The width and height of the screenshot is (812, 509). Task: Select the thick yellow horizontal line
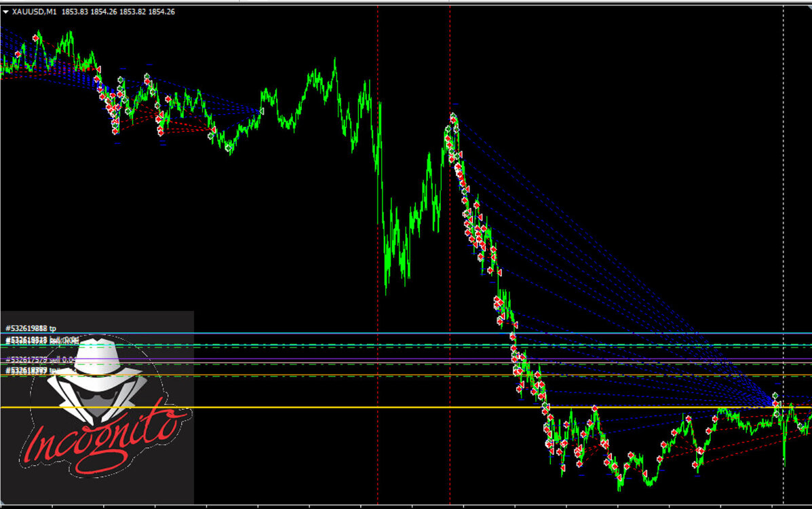(406, 407)
